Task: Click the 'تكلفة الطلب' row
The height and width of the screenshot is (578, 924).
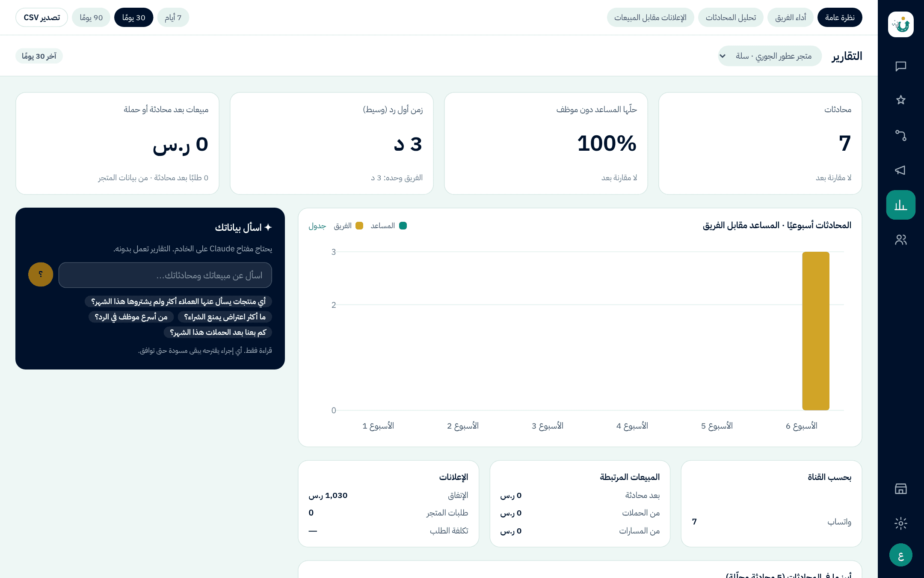Action: [388, 531]
